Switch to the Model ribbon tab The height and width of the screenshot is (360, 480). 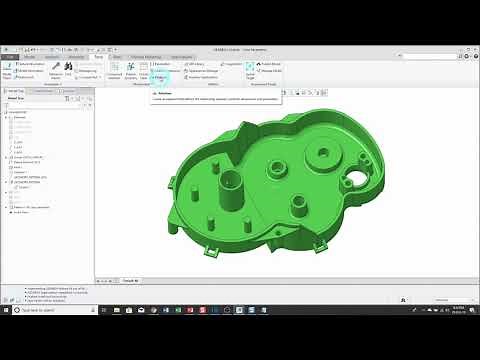[30, 57]
